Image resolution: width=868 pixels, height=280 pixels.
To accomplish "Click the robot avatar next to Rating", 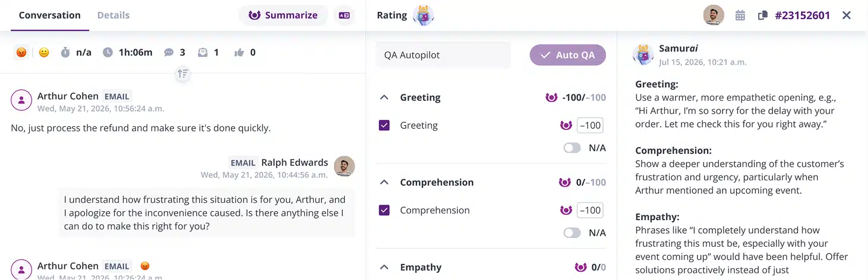I will [423, 15].
